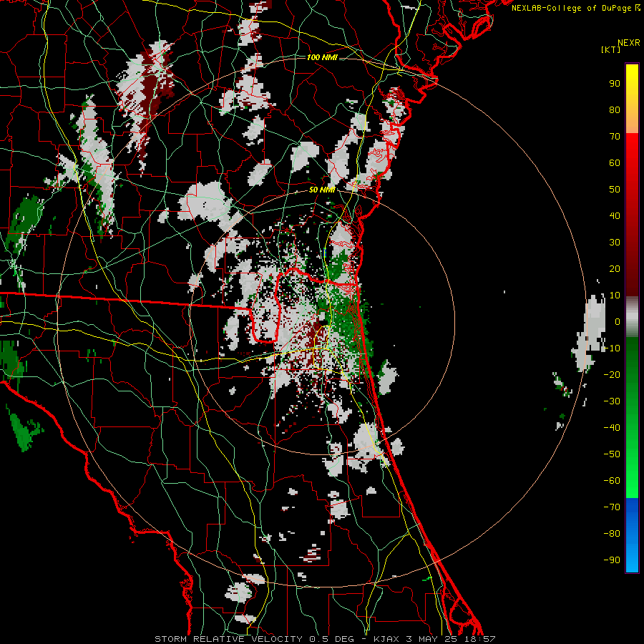Click the -50 value on the velocity scale

pos(612,454)
